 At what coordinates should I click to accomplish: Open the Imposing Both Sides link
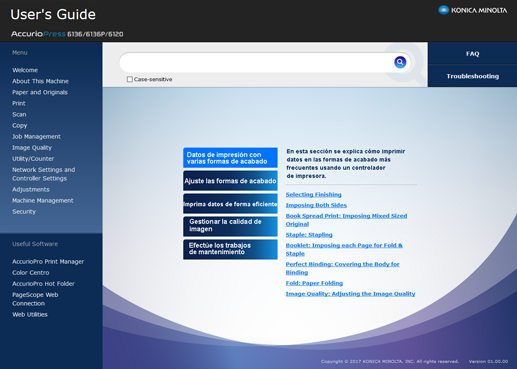tap(316, 205)
